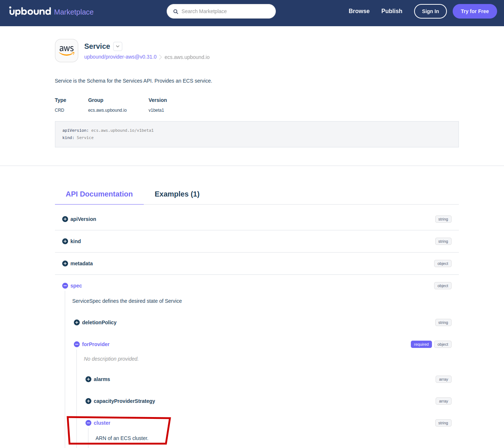Open the Publish menu
504x448 pixels.
click(392, 11)
